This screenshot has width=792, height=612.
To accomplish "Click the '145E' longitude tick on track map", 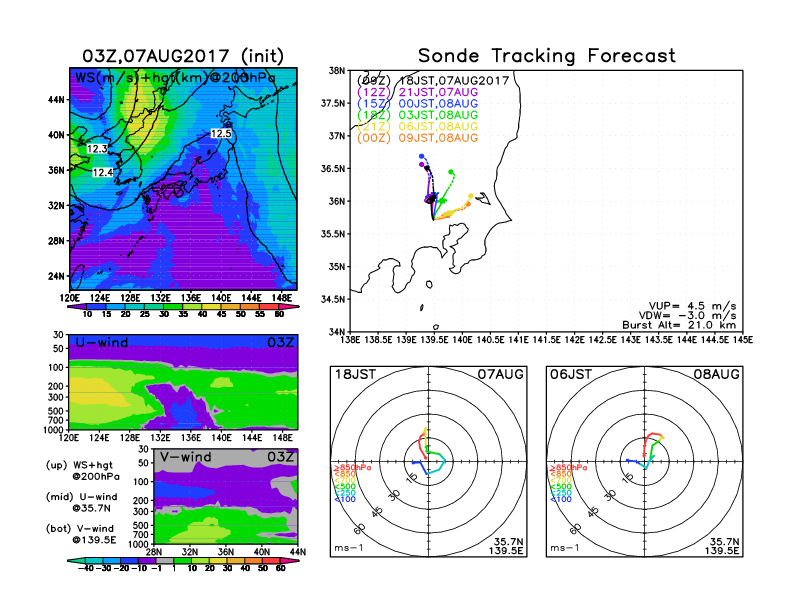I will point(742,340).
